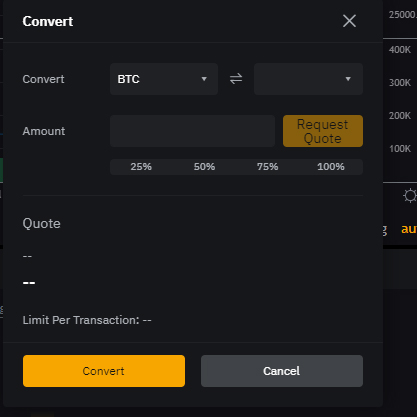Image resolution: width=417 pixels, height=417 pixels.
Task: Click the Convert dialog title
Action: 48,21
